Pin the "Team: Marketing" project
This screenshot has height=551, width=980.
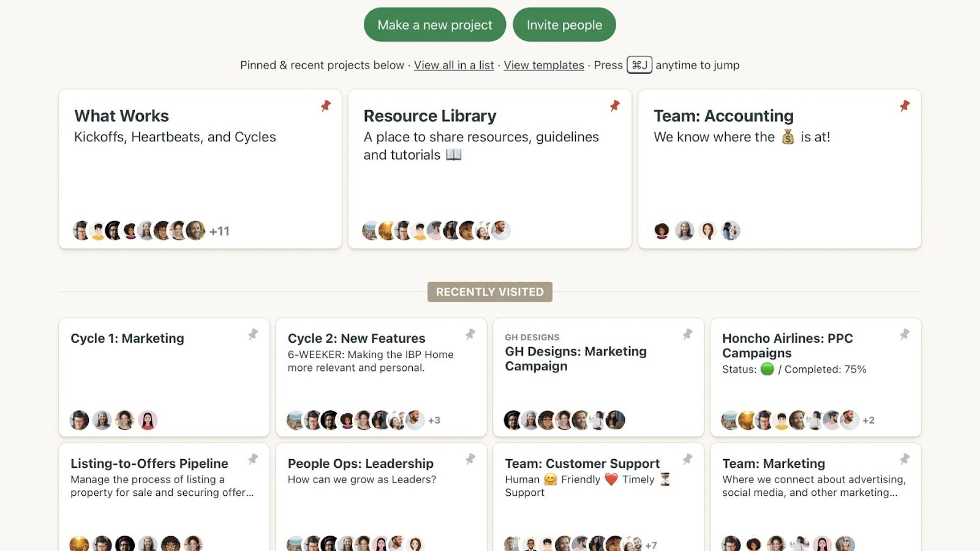[904, 460]
